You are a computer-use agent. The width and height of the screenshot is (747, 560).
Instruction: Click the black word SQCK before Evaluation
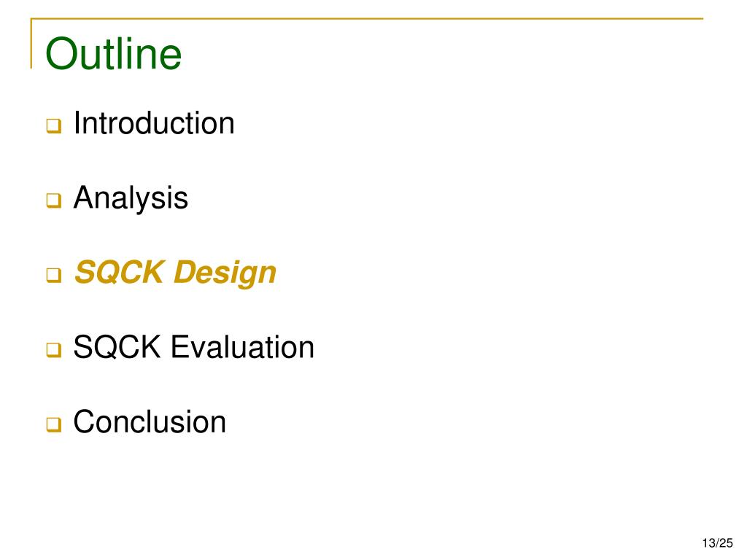[x=117, y=346]
